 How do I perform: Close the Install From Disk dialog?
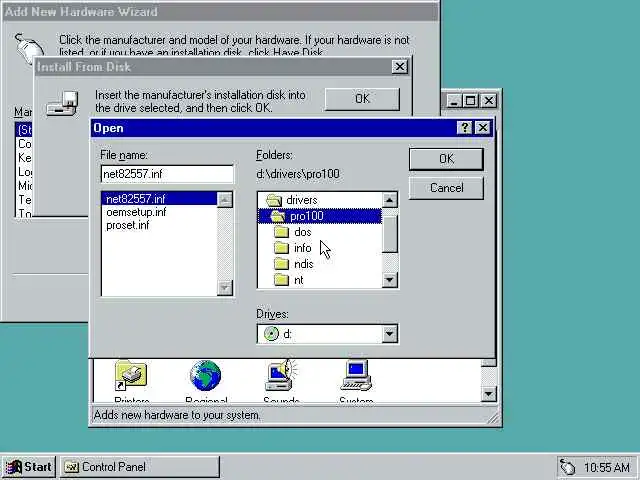click(x=400, y=67)
